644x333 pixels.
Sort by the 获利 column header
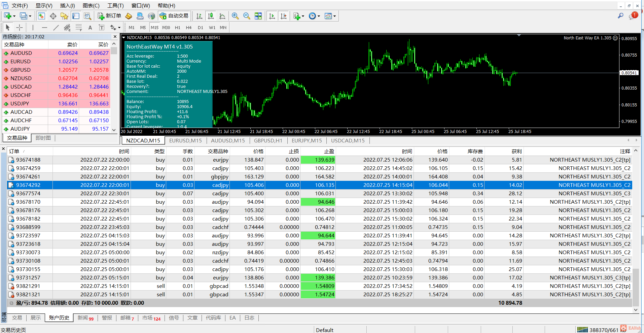(517, 152)
